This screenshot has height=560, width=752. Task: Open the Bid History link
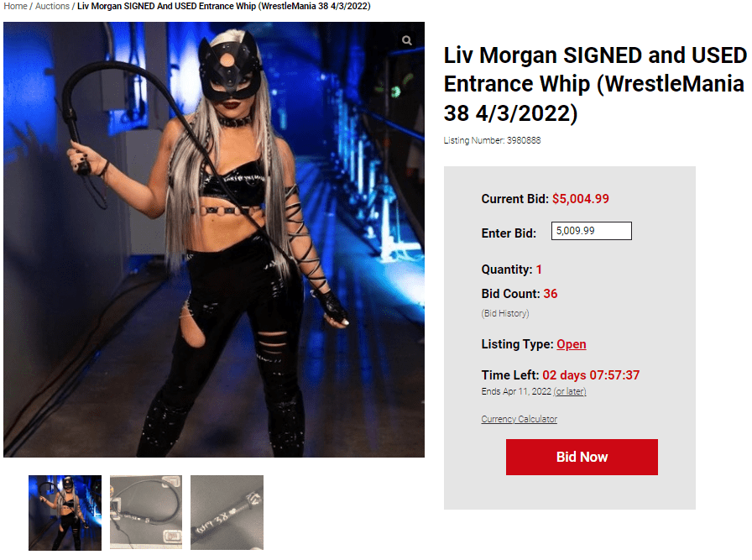[x=505, y=313]
